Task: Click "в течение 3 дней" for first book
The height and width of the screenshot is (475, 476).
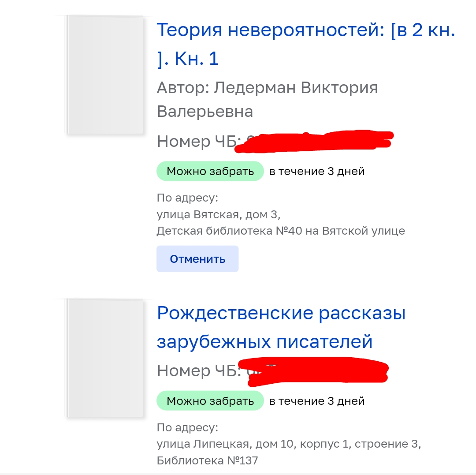Action: 317,171
